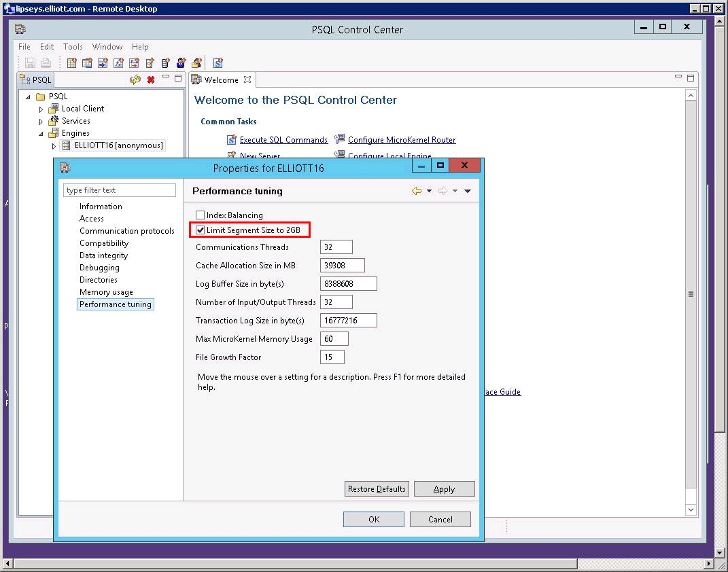Click the Welcome page scrollbar down arrow
Viewport: 728px width, 572px height.
coord(691,510)
